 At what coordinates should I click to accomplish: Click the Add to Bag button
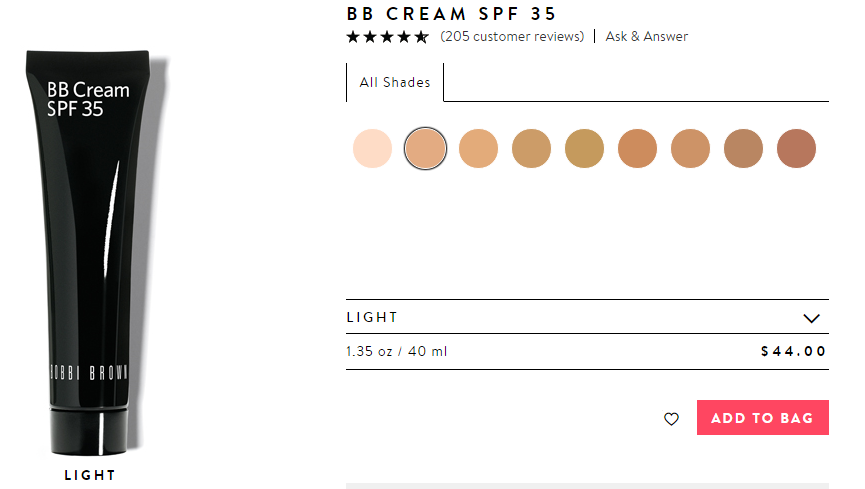click(x=762, y=418)
